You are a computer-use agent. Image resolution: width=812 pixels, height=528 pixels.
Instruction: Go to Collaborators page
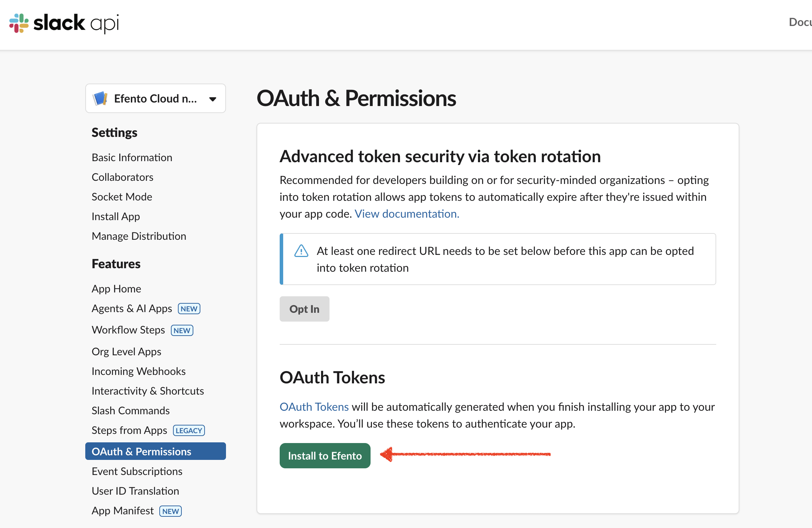point(122,177)
